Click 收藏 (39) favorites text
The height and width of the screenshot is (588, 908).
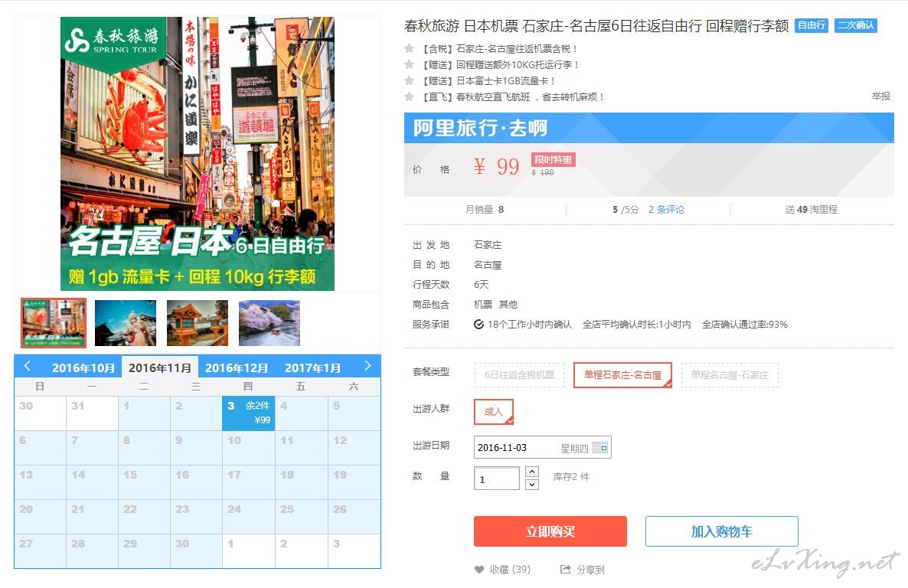[510, 570]
